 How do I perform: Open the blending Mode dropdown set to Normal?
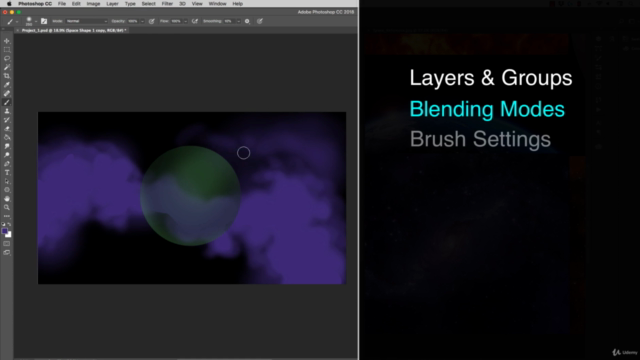click(86, 21)
